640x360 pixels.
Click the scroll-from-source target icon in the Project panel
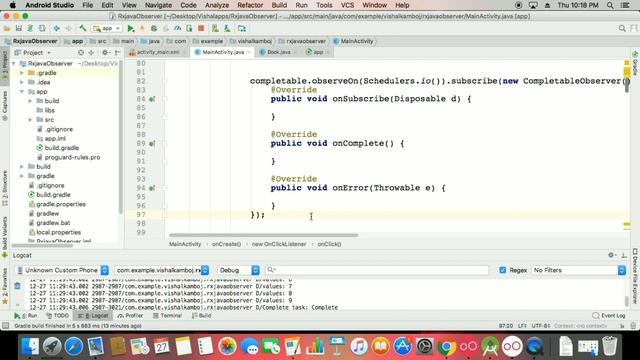[x=81, y=53]
